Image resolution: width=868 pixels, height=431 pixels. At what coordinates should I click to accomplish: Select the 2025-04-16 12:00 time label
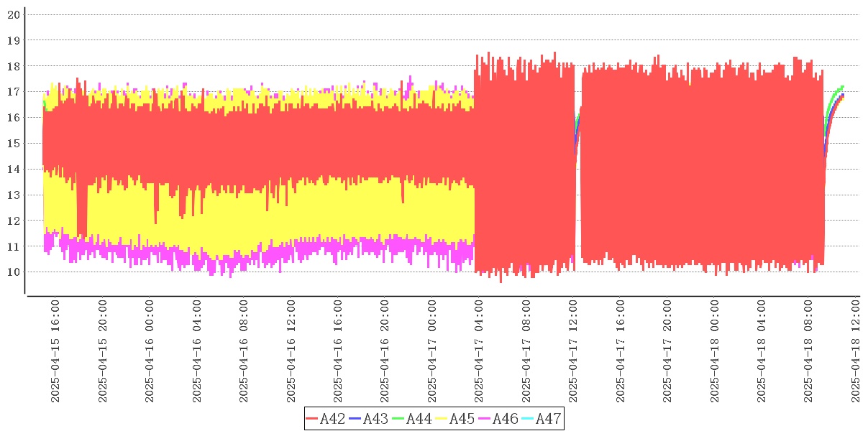pyautogui.click(x=291, y=352)
